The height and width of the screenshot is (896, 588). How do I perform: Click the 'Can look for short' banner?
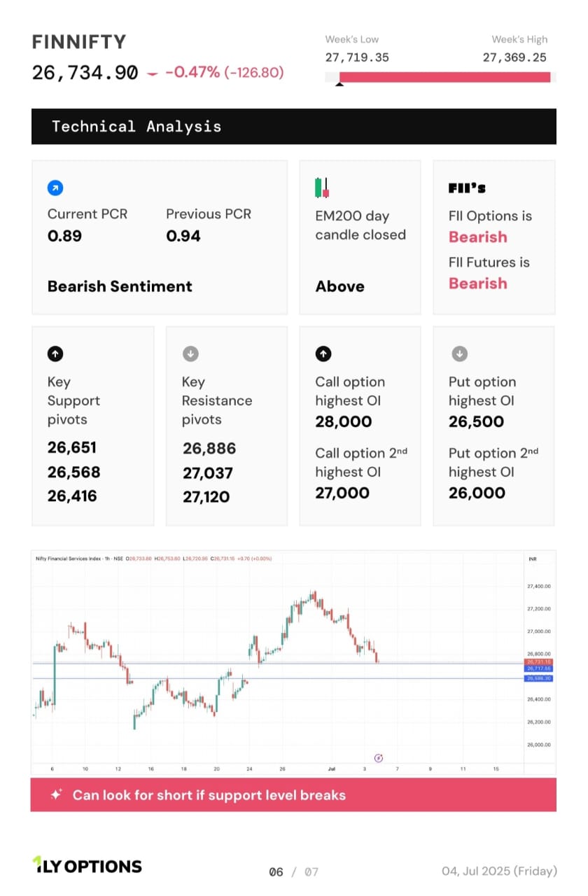pos(293,794)
